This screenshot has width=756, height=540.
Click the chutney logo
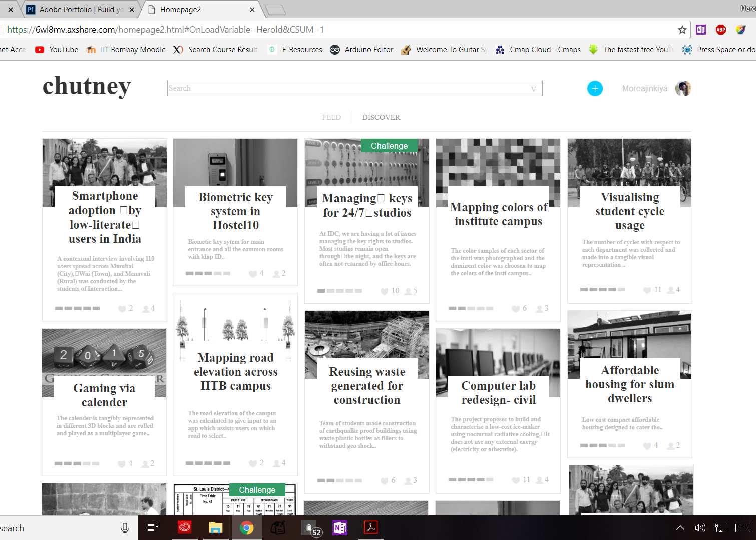(x=87, y=86)
